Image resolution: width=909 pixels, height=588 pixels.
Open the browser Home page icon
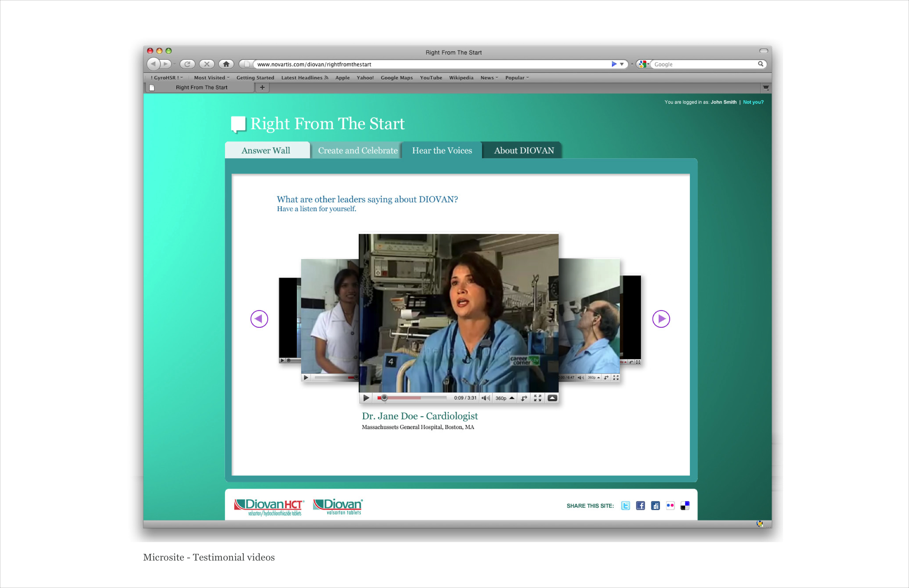click(226, 64)
